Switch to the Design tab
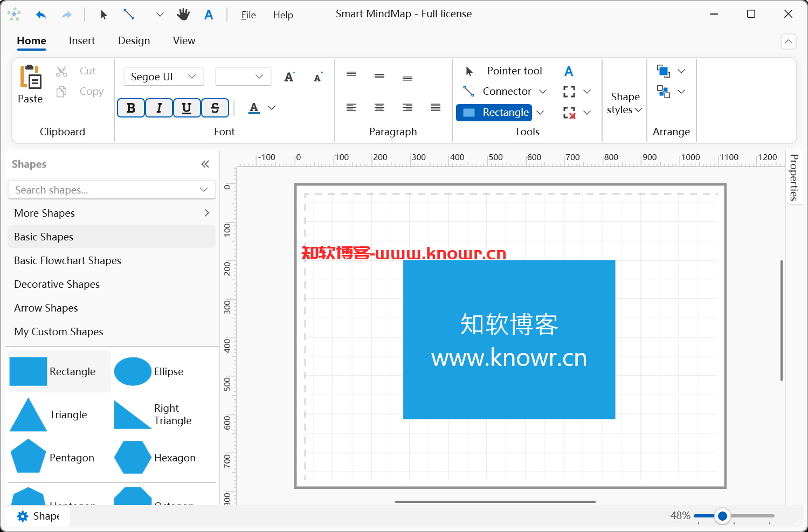 click(x=134, y=40)
